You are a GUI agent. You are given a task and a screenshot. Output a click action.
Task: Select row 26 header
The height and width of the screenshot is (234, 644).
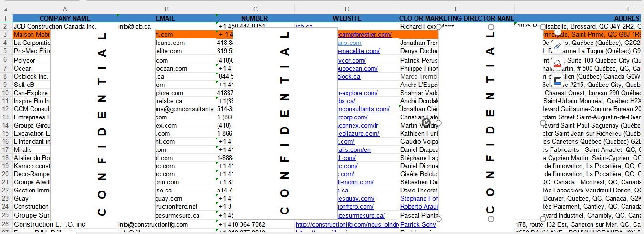6,224
